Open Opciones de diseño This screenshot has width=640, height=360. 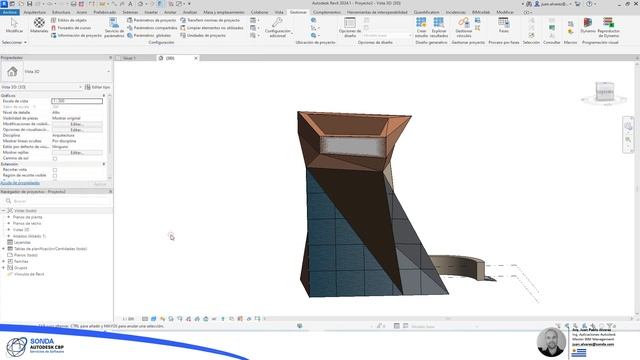point(350,27)
